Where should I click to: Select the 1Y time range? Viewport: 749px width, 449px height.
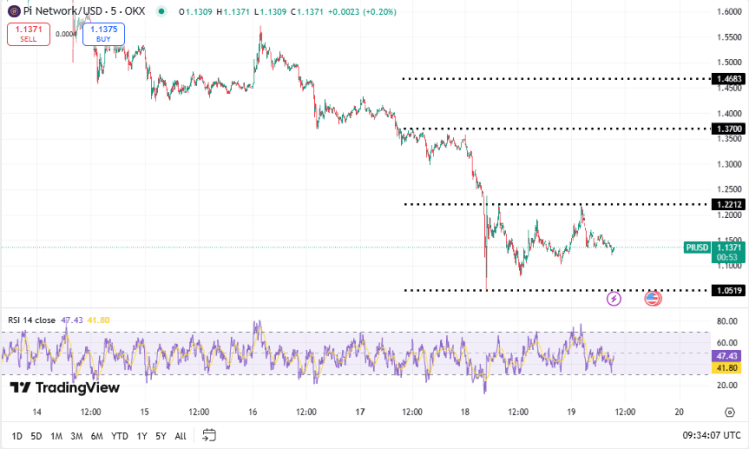pos(141,435)
